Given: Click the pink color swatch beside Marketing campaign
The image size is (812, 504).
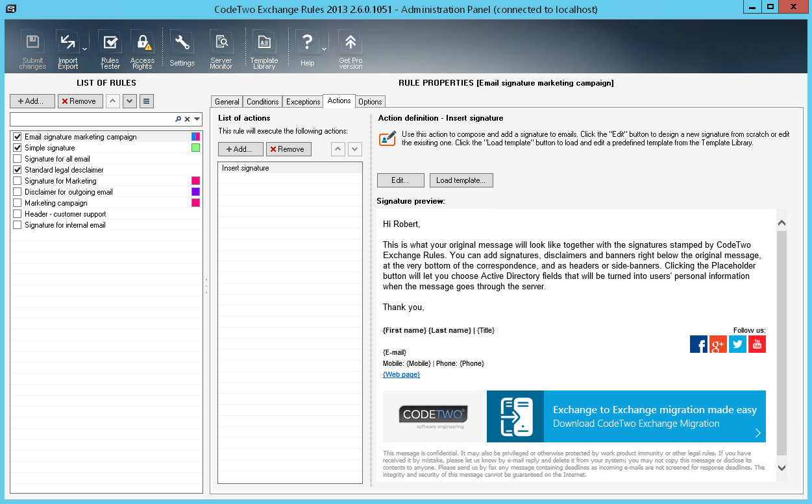Looking at the screenshot, I should (195, 202).
